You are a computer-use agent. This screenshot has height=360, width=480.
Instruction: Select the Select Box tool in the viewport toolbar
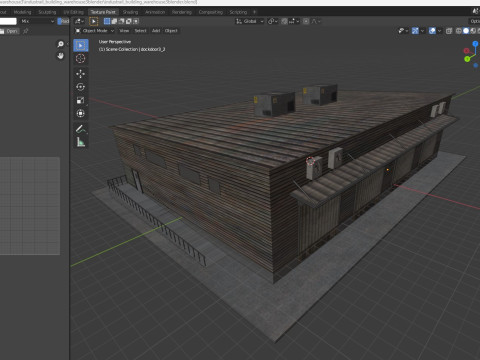(81, 45)
